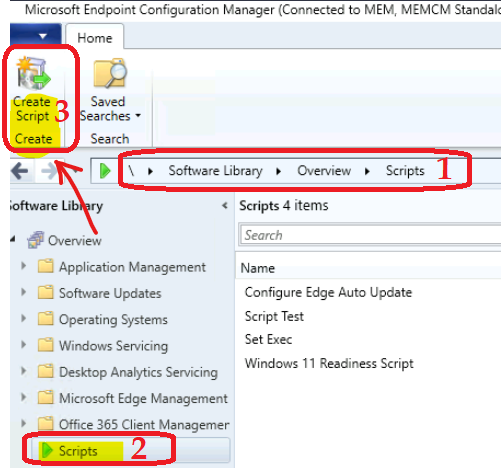Focus the Scripts list Search field
The height and width of the screenshot is (468, 501).
(x=371, y=235)
